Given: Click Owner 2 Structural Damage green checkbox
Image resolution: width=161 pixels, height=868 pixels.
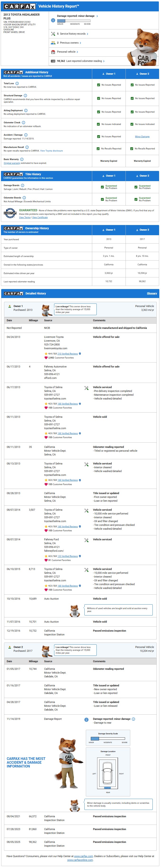Looking at the screenshot, I should tap(132, 98).
